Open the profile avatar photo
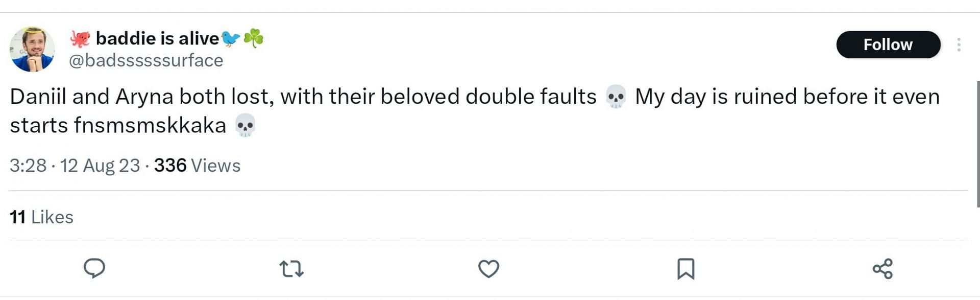Screen dimensions: 980x300 pyautogui.click(x=32, y=49)
